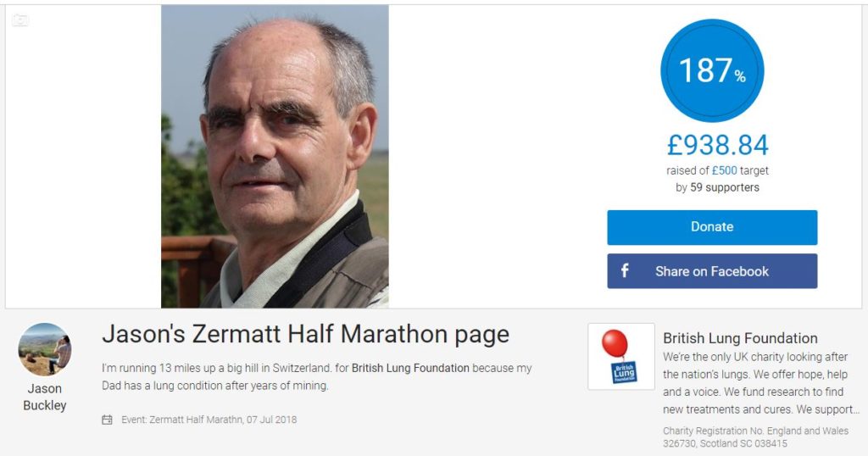Viewport: 868px width, 456px height.
Task: Click the Jason Buckley name label
Action: click(x=45, y=397)
